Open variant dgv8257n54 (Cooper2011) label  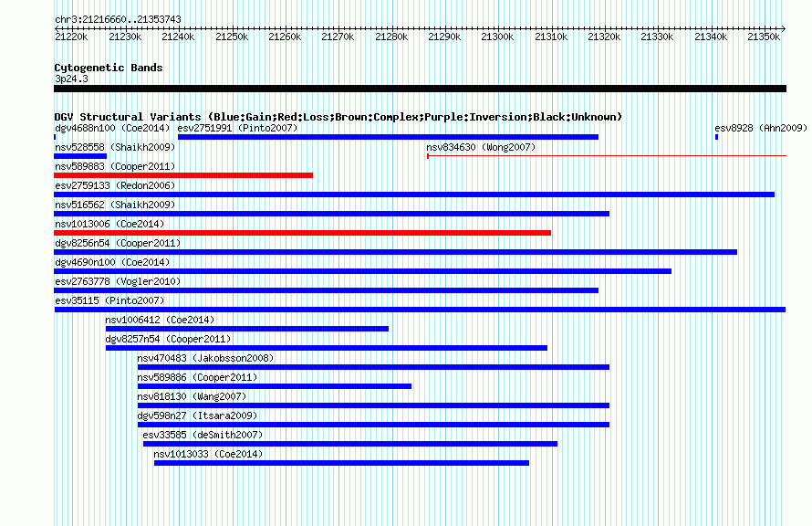coord(168,339)
